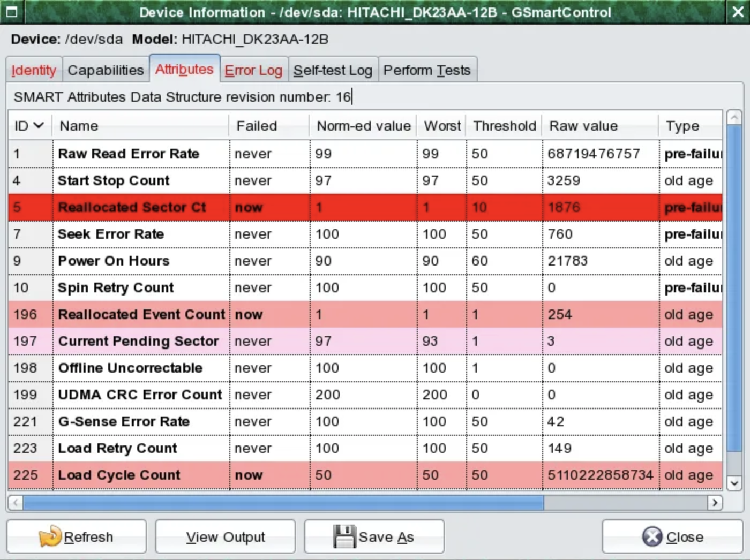Select the Load Cycle Count row
750x560 pixels.
[x=119, y=475]
